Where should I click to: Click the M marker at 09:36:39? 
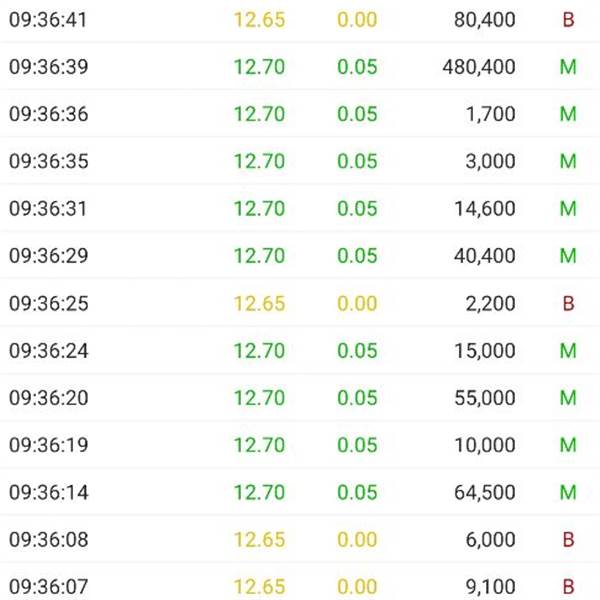568,67
